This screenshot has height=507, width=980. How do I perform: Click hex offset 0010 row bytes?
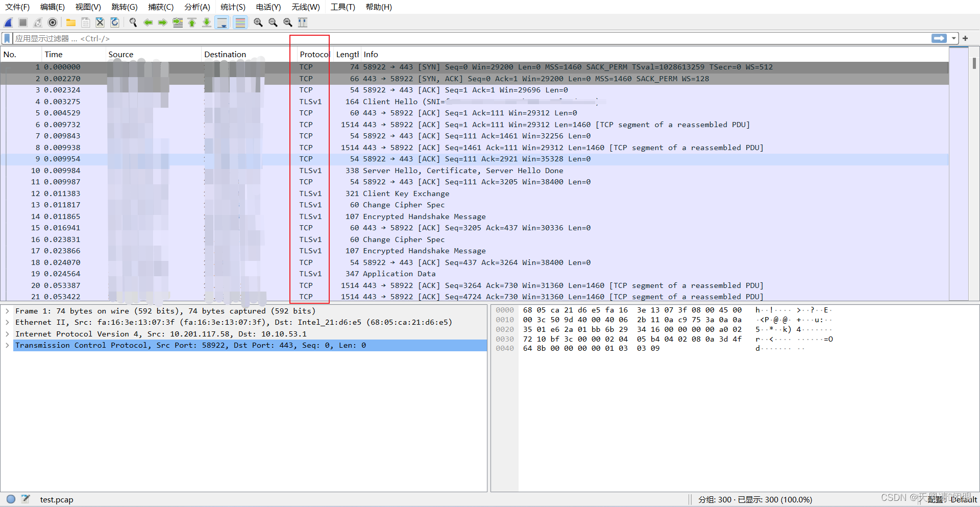[x=632, y=320]
